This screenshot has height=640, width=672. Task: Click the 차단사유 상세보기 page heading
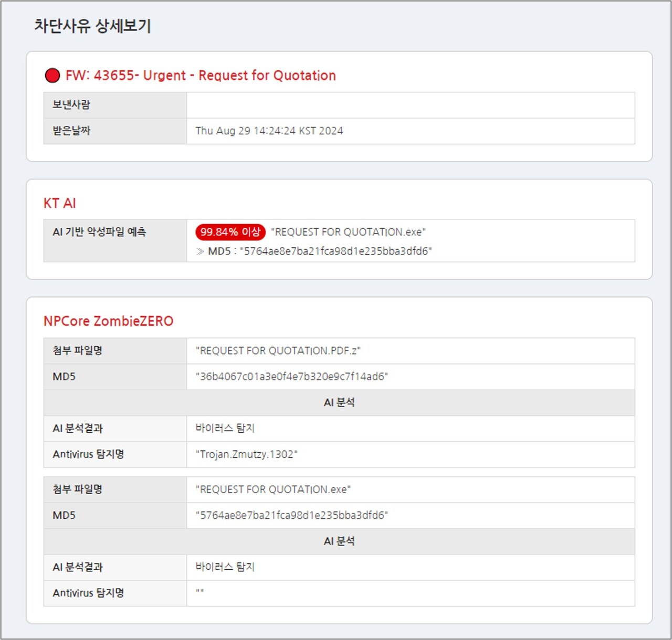[x=93, y=26]
